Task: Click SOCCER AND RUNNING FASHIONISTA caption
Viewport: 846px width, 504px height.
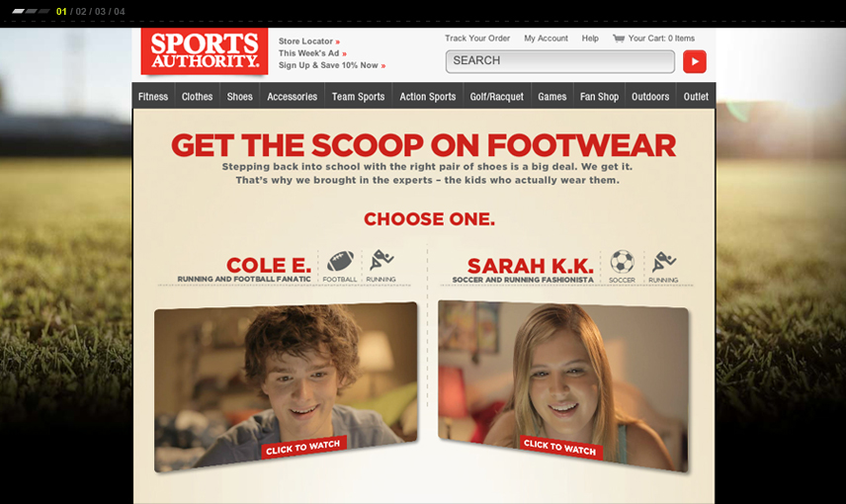Action: pos(523,280)
